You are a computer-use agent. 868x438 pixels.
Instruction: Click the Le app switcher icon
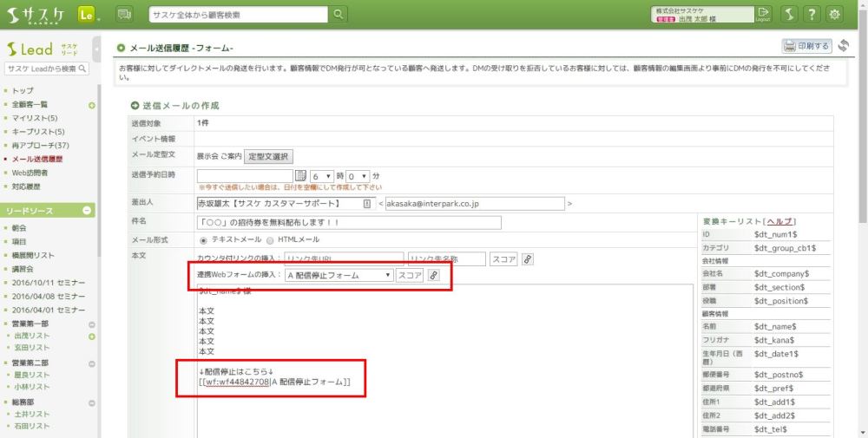pos(87,14)
